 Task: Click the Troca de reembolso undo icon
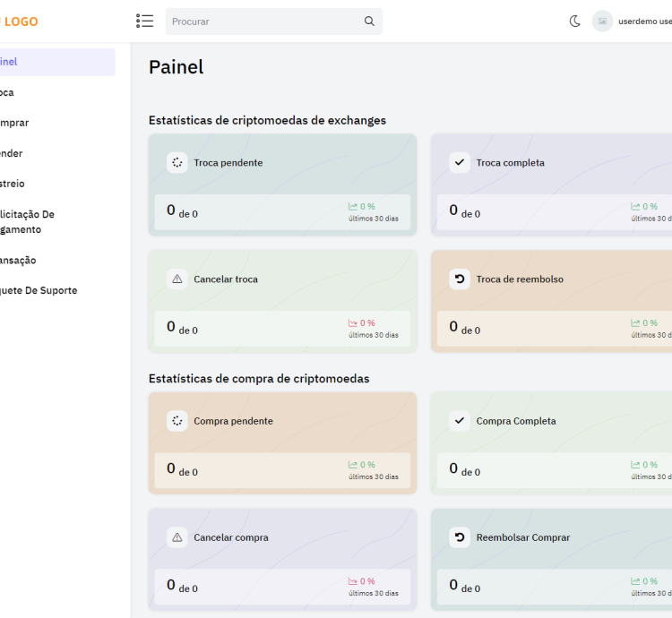460,279
